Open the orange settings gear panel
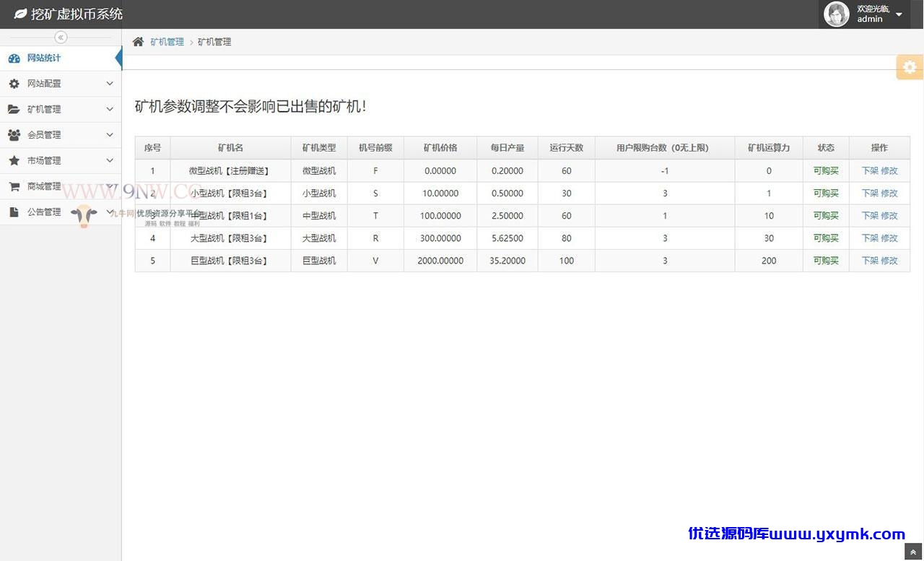The height and width of the screenshot is (561, 924). [x=910, y=67]
